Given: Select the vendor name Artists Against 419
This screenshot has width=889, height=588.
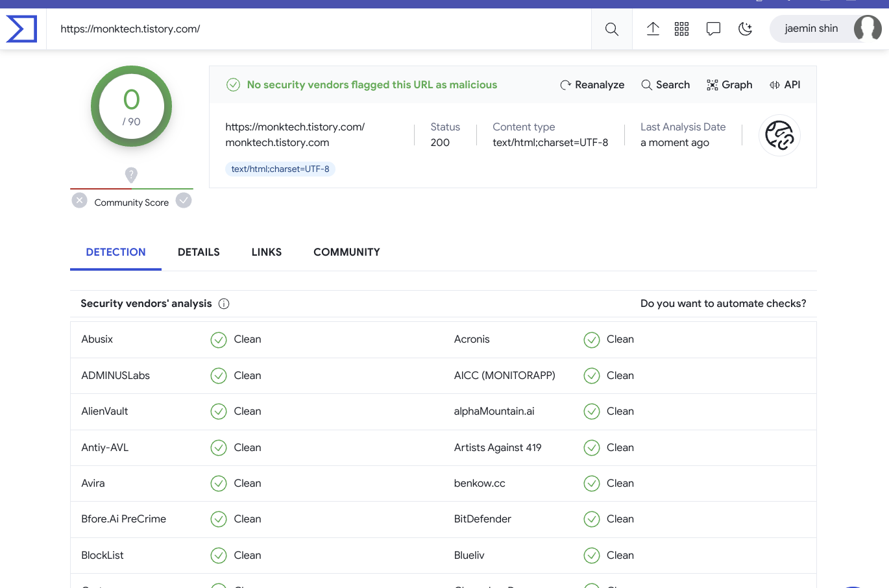Looking at the screenshot, I should [x=498, y=448].
